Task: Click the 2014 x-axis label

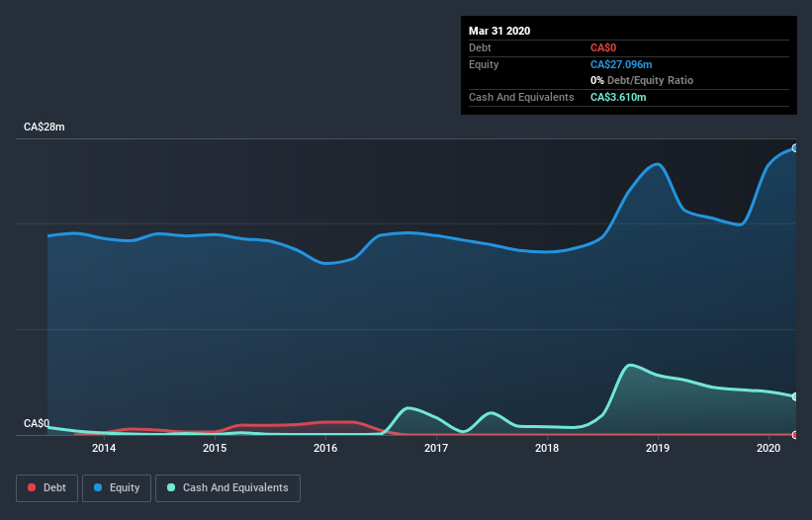Action: point(104,448)
